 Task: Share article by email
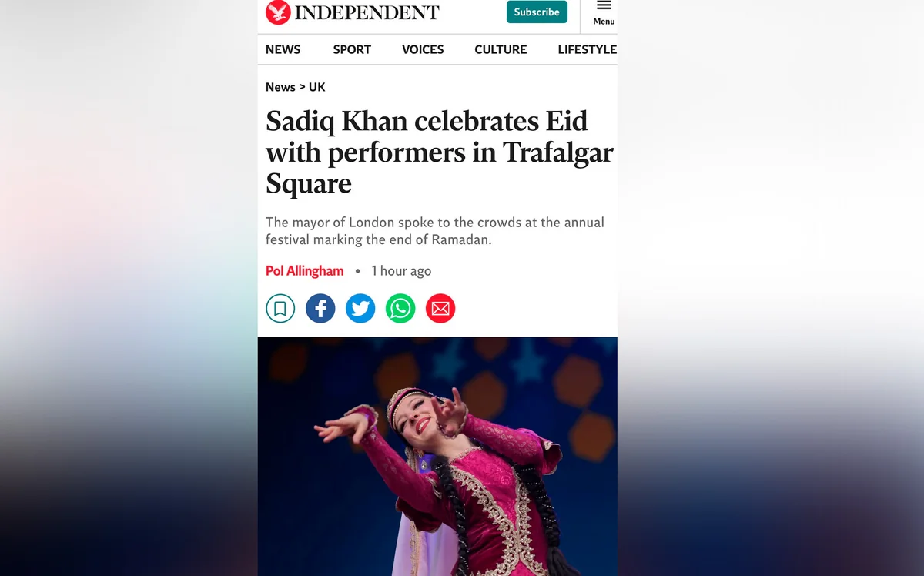[440, 309]
